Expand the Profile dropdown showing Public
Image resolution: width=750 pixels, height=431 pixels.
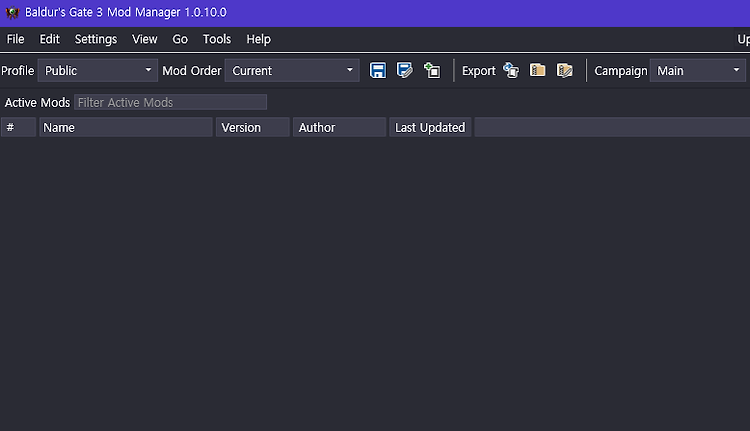(x=98, y=71)
